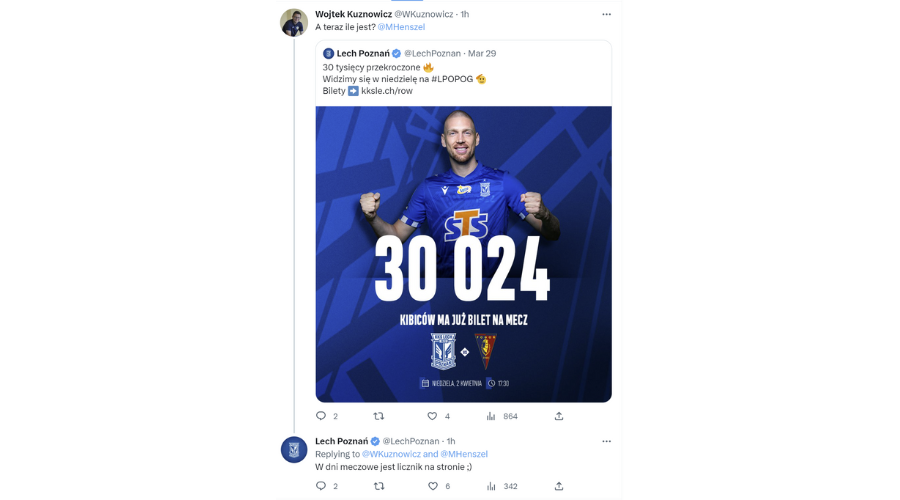Open Wojtek Kuznowicz's profile name
The height and width of the screenshot is (500, 900).
coord(353,14)
